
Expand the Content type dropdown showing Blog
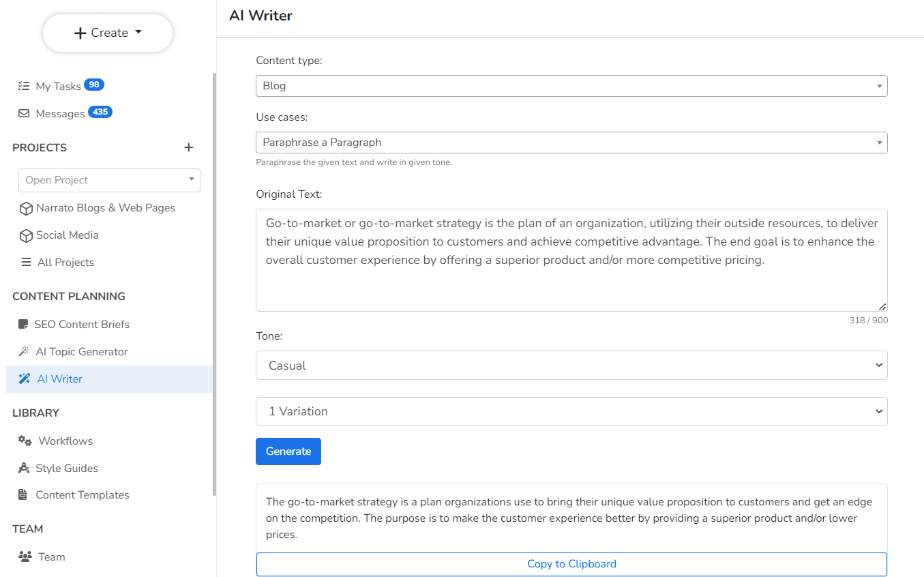pyautogui.click(x=571, y=86)
